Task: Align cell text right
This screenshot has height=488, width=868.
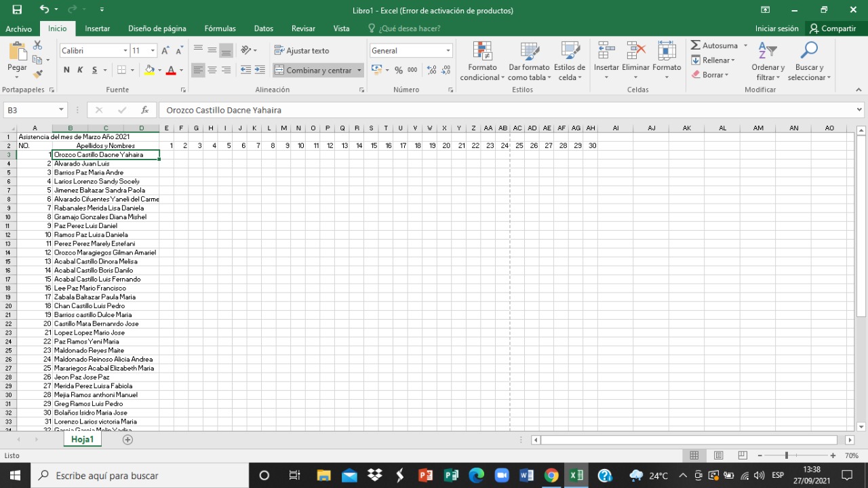Action: pos(226,70)
